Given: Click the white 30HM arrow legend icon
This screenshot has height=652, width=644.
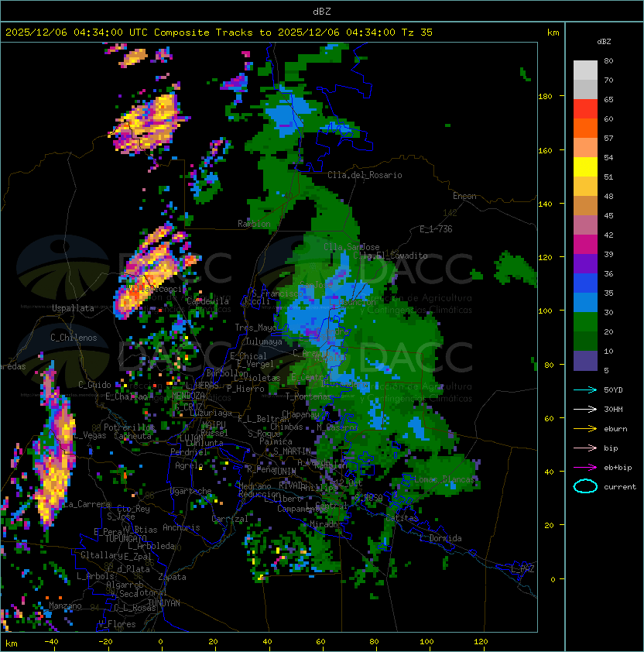Looking at the screenshot, I should click(585, 409).
